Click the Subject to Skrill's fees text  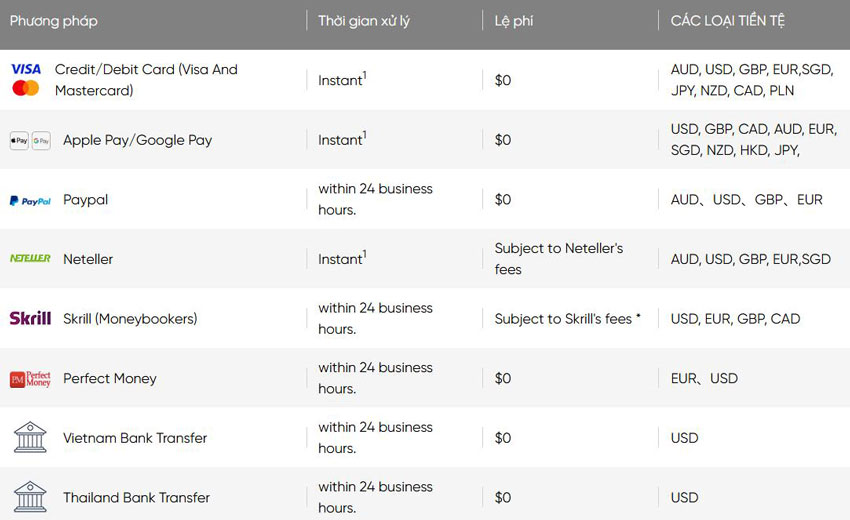pyautogui.click(x=567, y=319)
